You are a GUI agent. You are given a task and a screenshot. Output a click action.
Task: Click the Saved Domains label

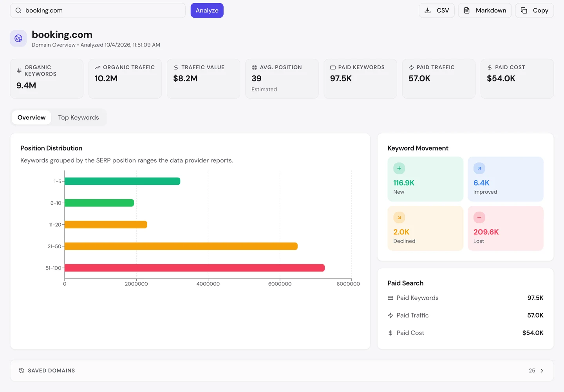click(x=51, y=370)
